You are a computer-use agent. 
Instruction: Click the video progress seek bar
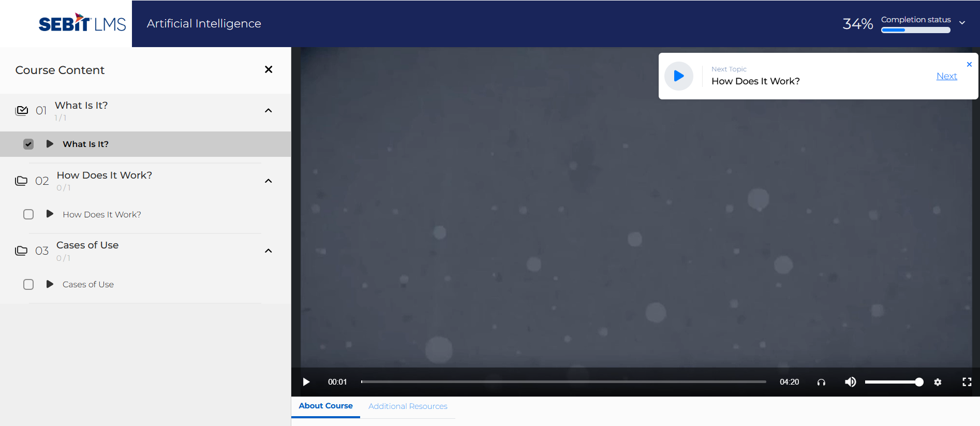point(563,382)
